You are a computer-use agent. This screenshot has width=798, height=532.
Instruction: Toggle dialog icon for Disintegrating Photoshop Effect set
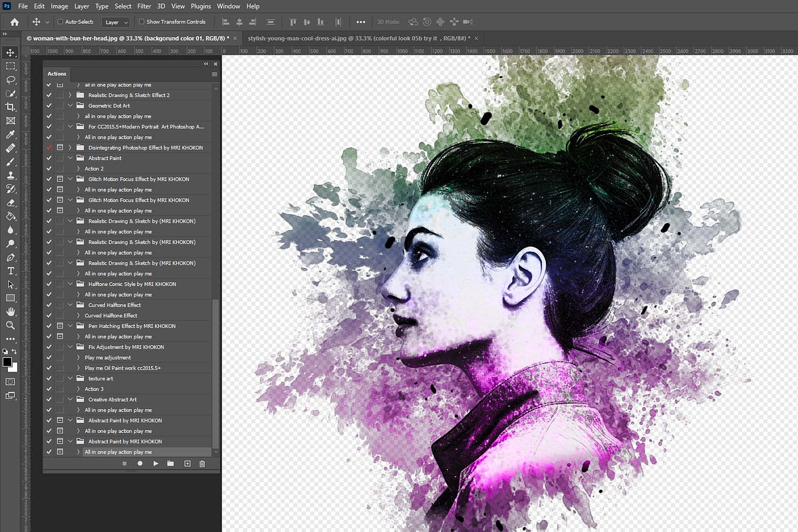[x=60, y=148]
